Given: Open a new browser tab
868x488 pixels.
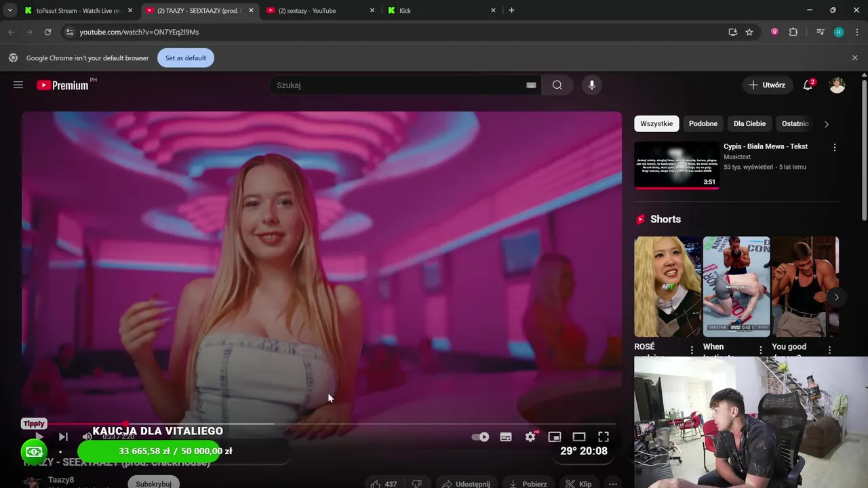Looking at the screenshot, I should tap(511, 10).
